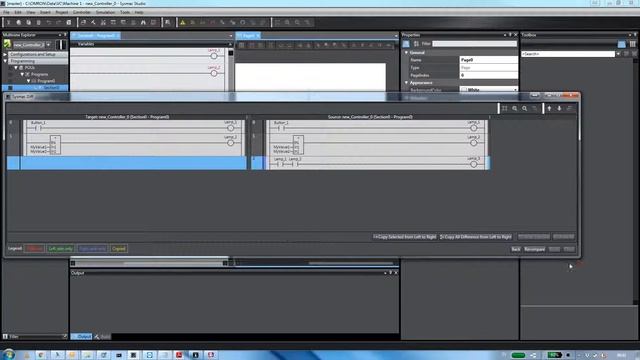
Task: Click the Redo toolbar icon
Action: (59, 22)
